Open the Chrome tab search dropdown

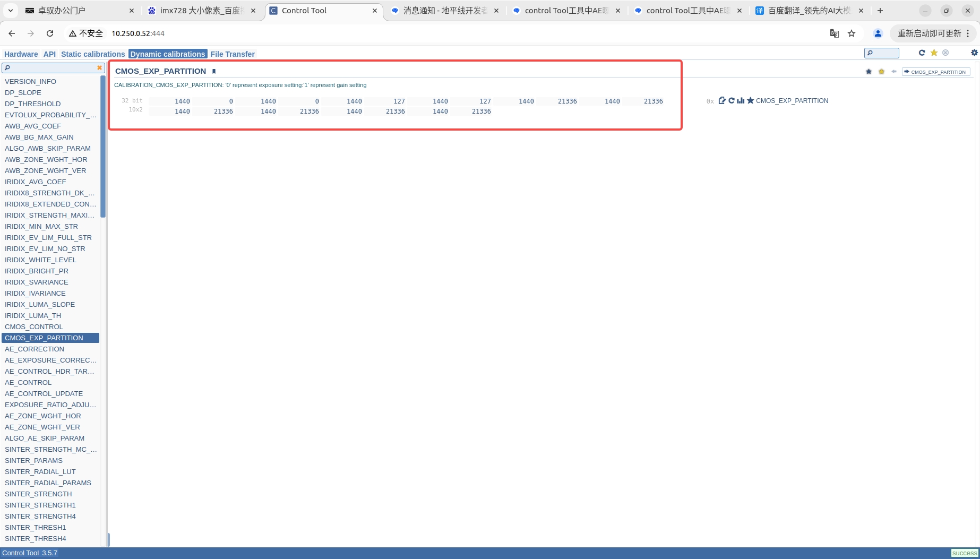(x=11, y=11)
